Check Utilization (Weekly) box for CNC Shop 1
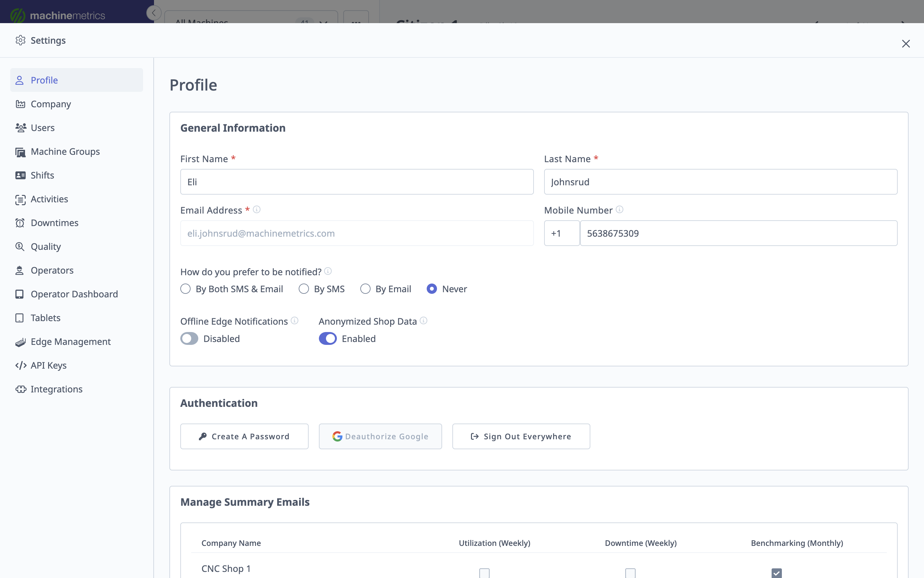This screenshot has height=578, width=924. click(x=484, y=573)
